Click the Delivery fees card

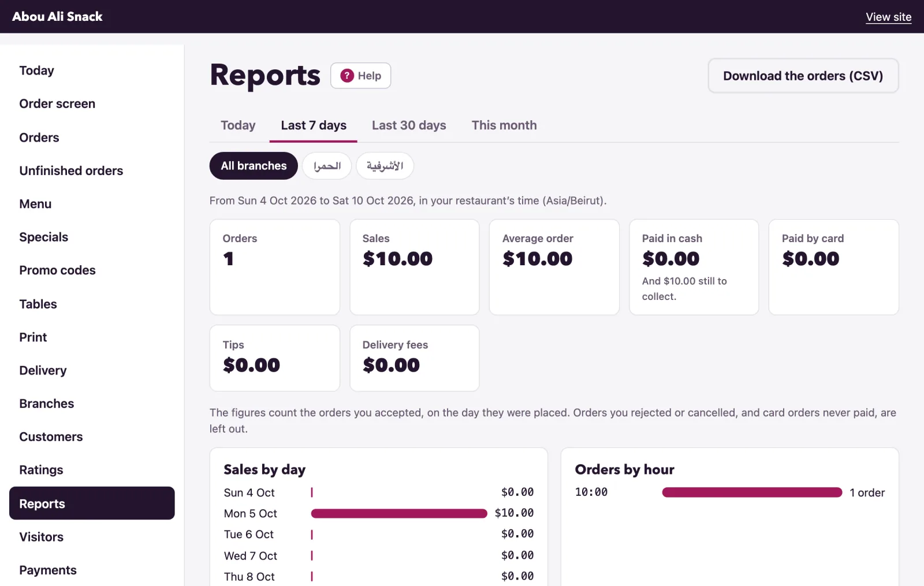(x=415, y=358)
